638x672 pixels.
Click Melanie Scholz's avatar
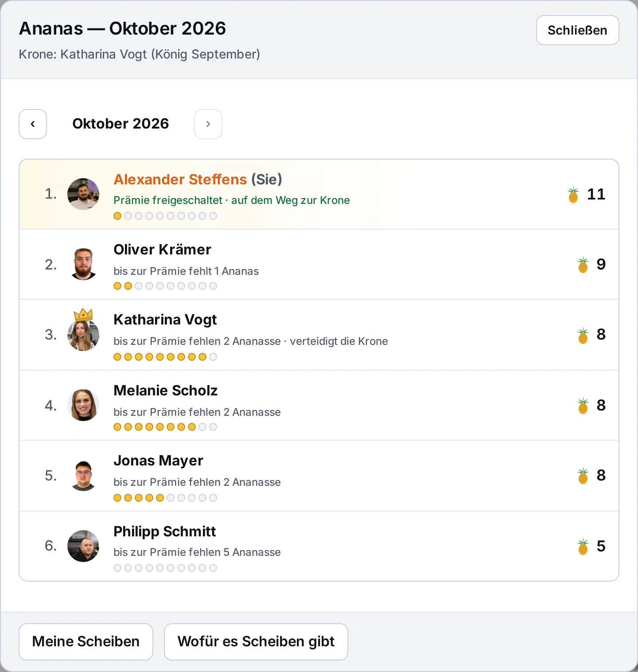click(83, 405)
